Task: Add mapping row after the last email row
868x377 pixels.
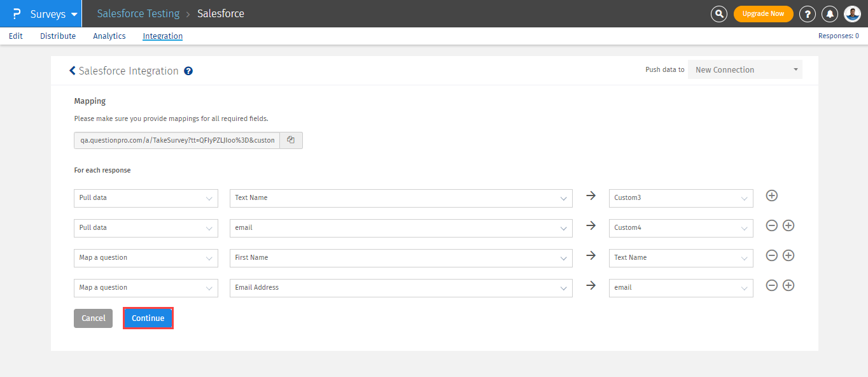Action: coord(788,285)
